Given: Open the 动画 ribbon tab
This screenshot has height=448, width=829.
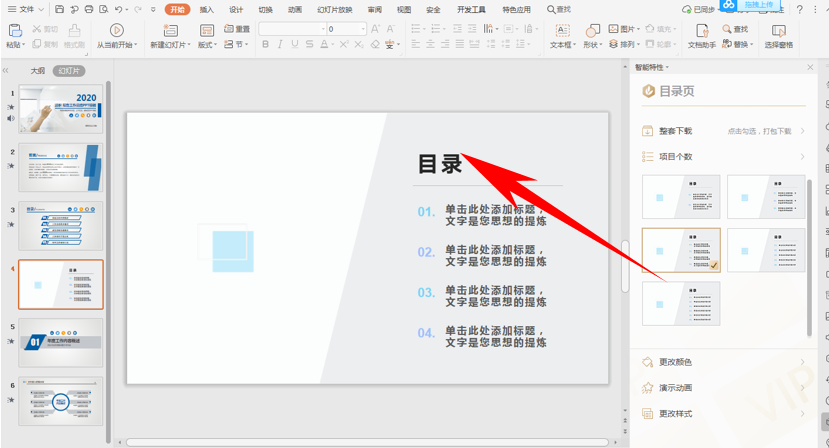Looking at the screenshot, I should (295, 10).
